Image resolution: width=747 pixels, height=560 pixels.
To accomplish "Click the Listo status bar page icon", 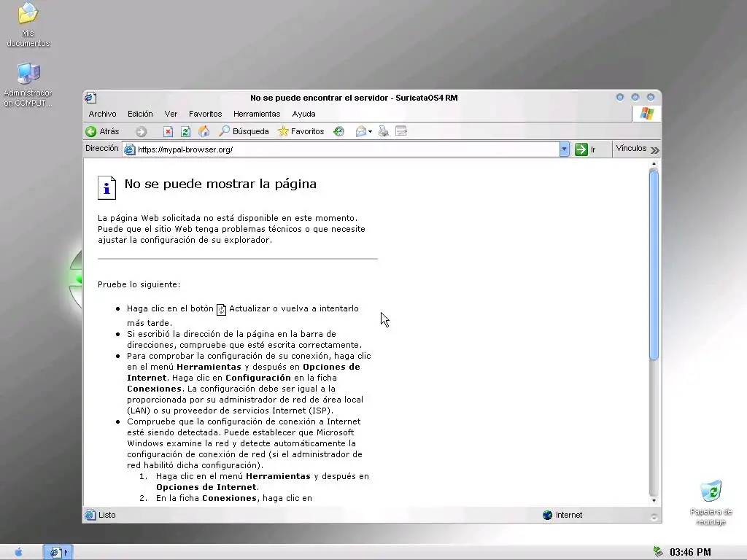I will pyautogui.click(x=90, y=515).
